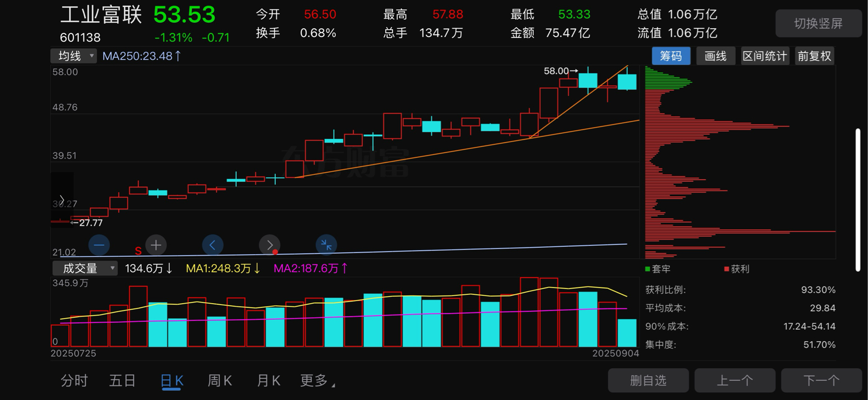Click the vertical scrollbar on right edge
The image size is (868, 400).
click(x=858, y=200)
